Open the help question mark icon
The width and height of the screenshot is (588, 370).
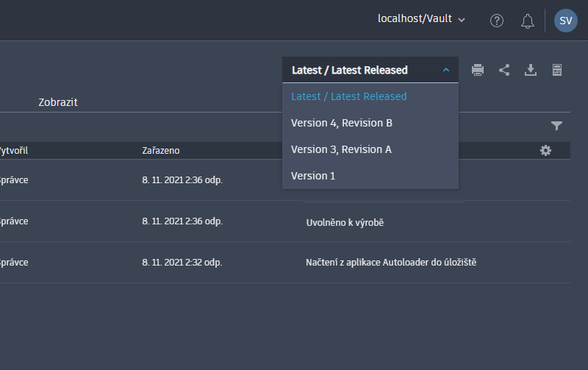tap(497, 21)
